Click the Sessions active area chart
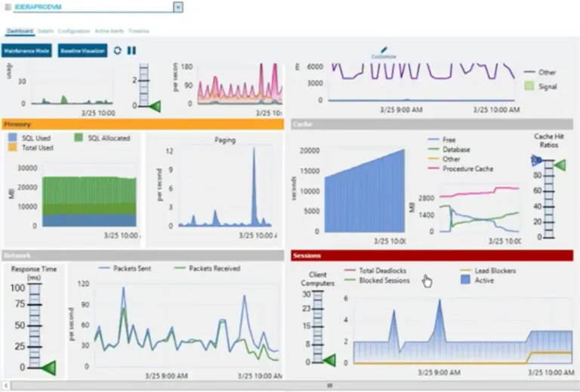 (x=463, y=332)
